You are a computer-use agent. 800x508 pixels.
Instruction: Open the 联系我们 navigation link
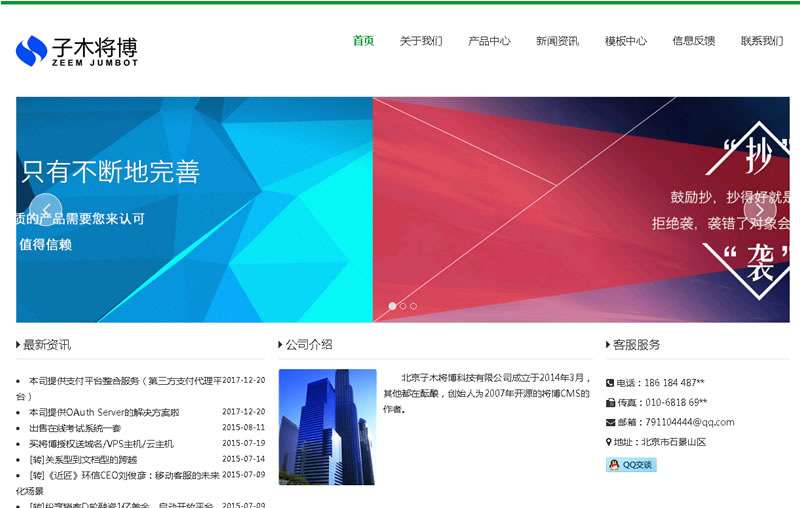[x=762, y=41]
